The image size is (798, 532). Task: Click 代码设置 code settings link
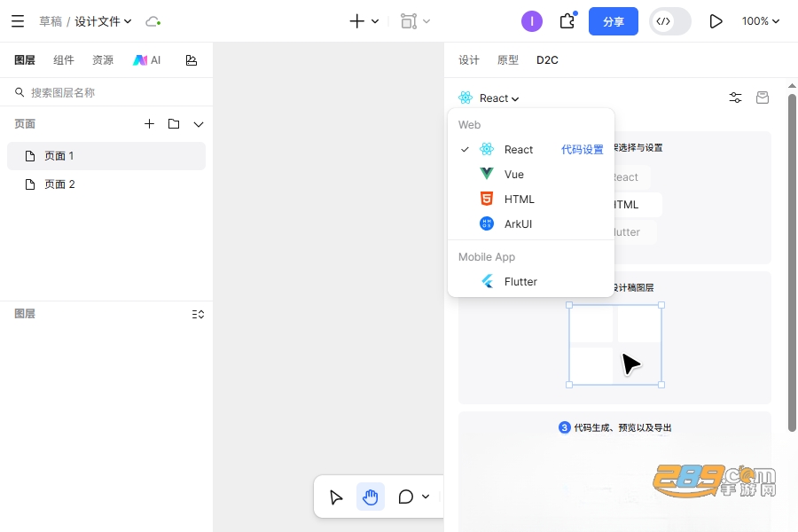[x=583, y=149]
